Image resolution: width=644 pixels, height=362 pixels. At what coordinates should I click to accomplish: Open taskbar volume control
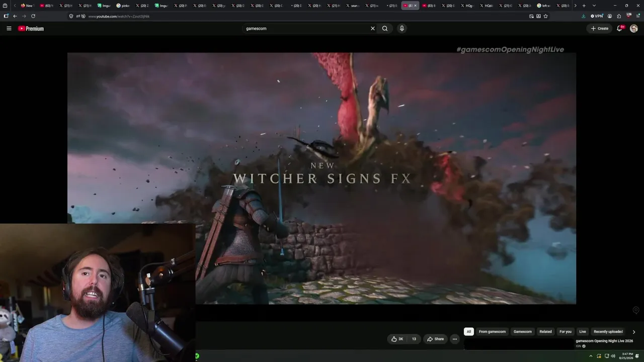click(x=613, y=356)
